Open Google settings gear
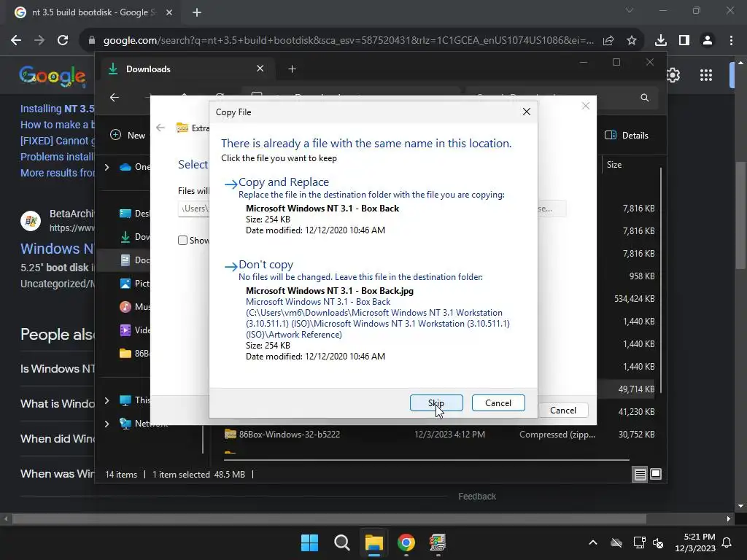The width and height of the screenshot is (747, 560). click(673, 75)
